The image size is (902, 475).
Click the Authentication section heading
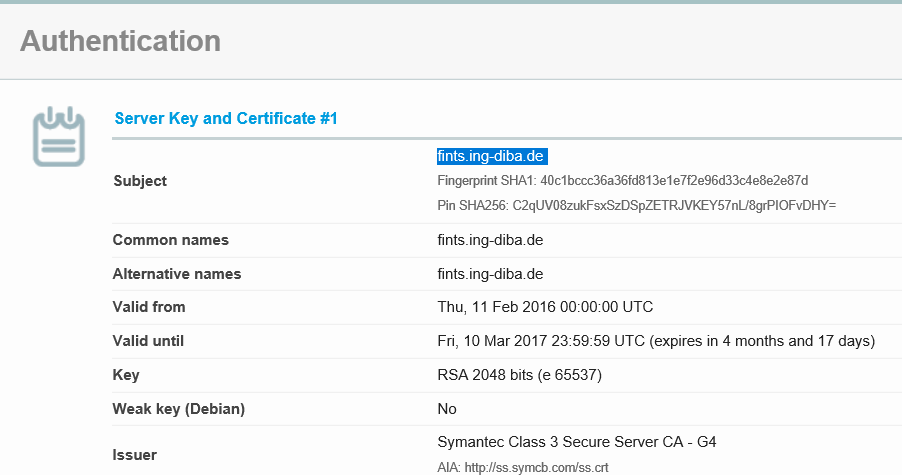coord(120,41)
